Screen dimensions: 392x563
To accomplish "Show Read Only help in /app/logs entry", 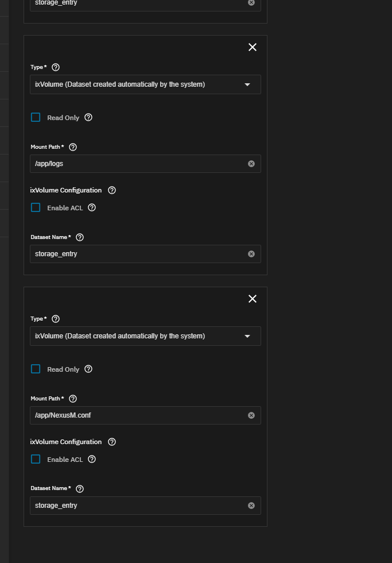I will coord(88,117).
